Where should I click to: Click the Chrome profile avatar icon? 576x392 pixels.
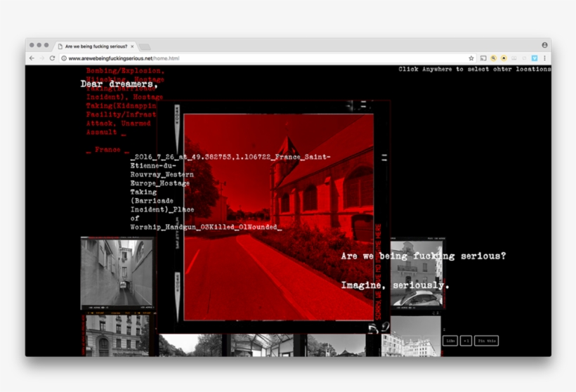544,45
